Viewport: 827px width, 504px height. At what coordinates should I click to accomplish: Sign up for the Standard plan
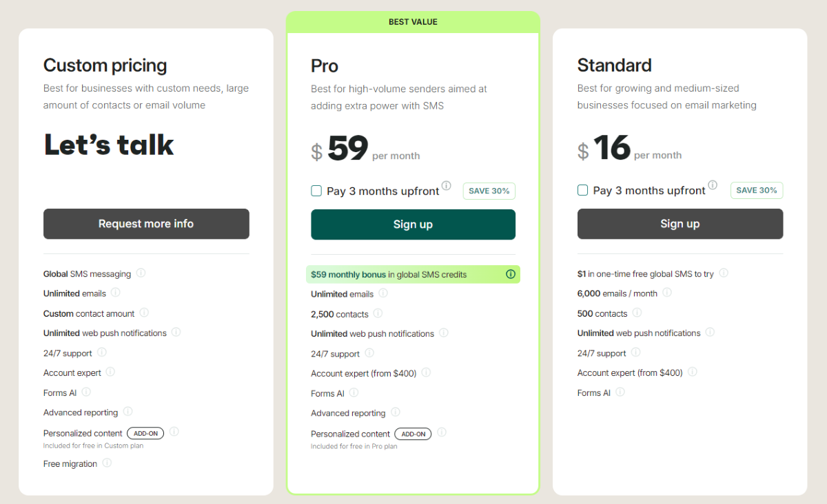(x=680, y=224)
